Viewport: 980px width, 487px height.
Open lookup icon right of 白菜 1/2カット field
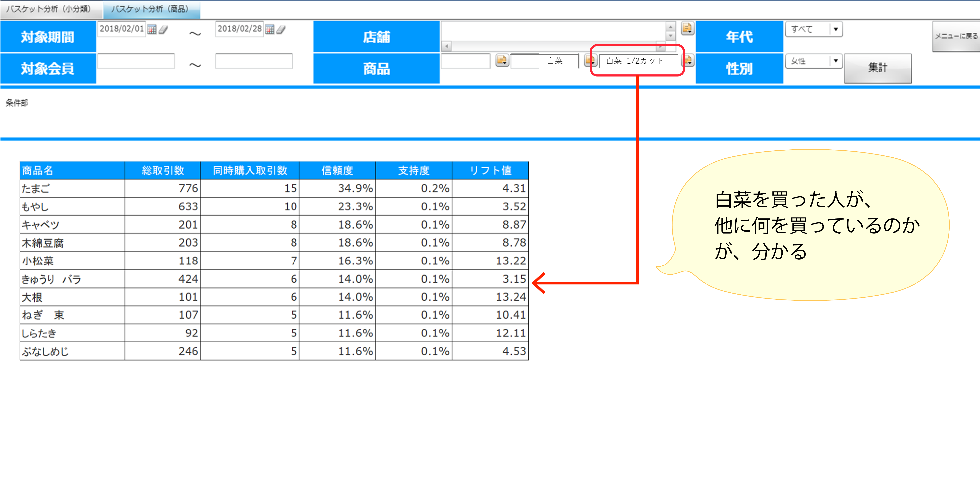pyautogui.click(x=688, y=60)
